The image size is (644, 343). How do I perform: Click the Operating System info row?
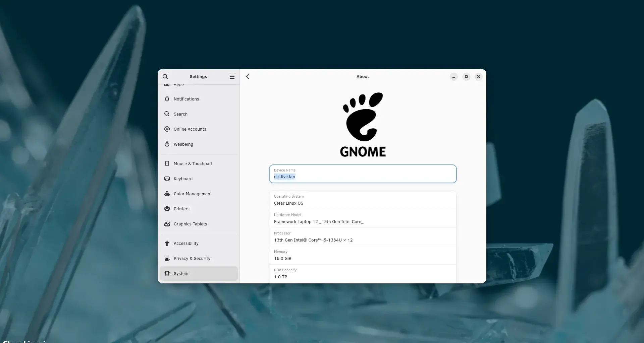pos(363,200)
